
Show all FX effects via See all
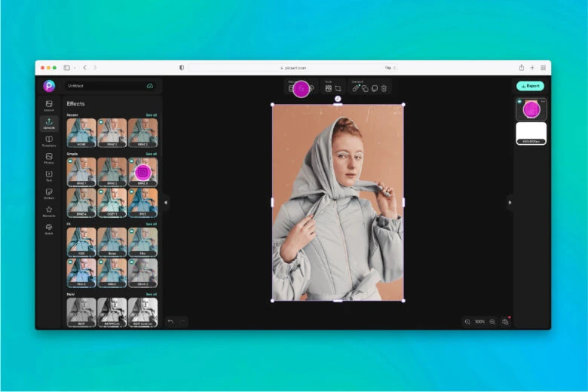151,224
